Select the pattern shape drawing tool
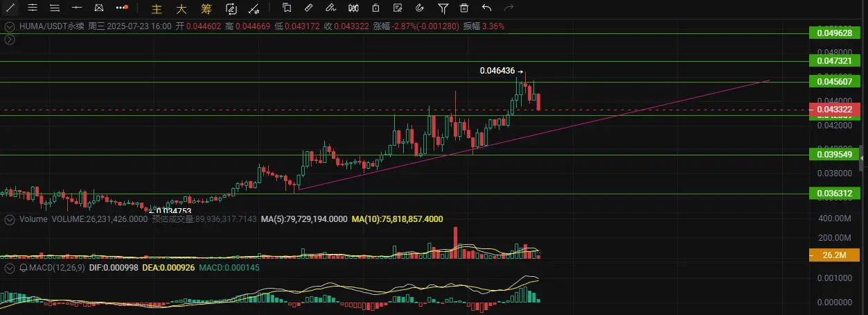The height and width of the screenshot is (315, 868). [x=99, y=8]
